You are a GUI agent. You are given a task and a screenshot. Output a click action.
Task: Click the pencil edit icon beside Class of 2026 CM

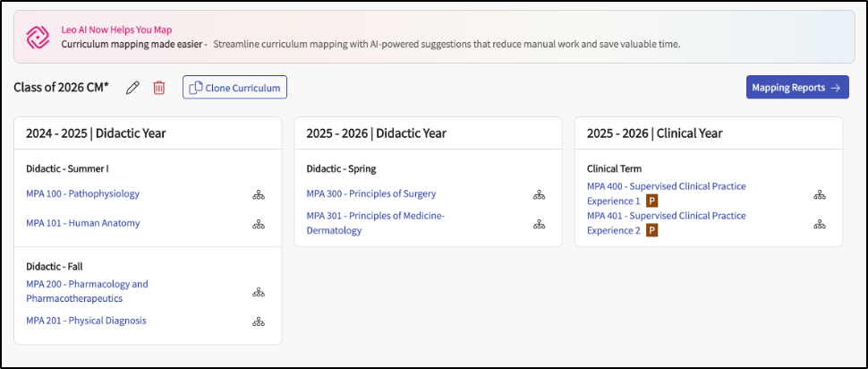[x=133, y=87]
